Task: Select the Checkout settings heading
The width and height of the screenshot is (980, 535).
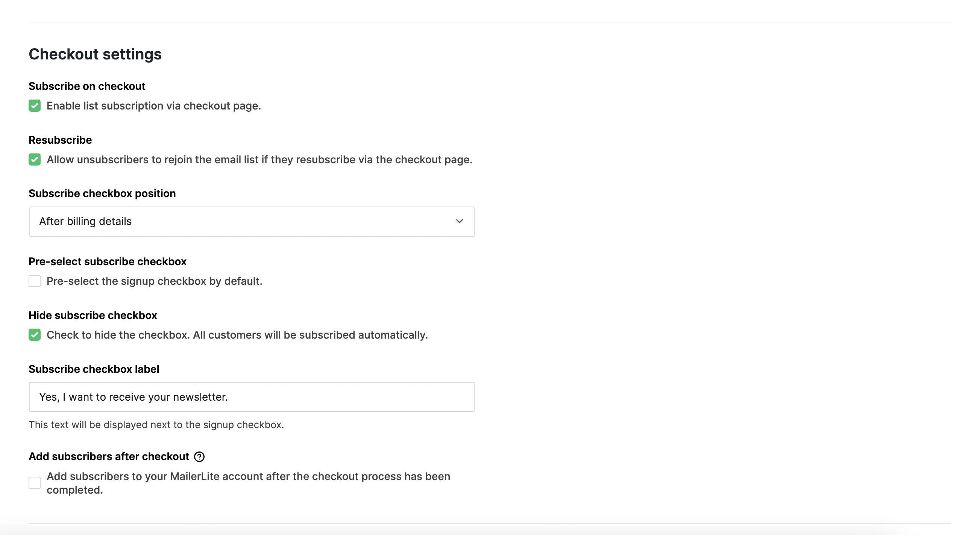Action: [x=95, y=54]
